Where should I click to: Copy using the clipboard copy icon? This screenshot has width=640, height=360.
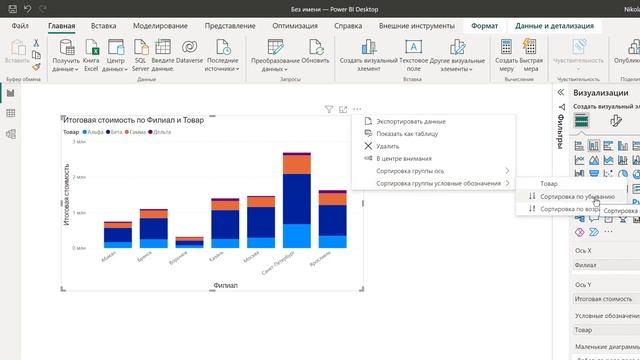tap(36, 55)
